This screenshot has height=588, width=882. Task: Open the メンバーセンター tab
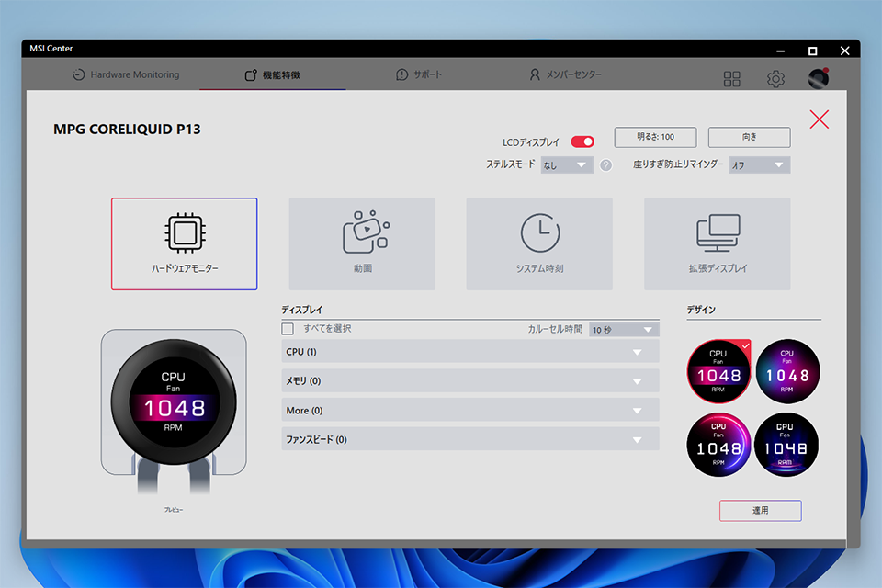click(565, 74)
